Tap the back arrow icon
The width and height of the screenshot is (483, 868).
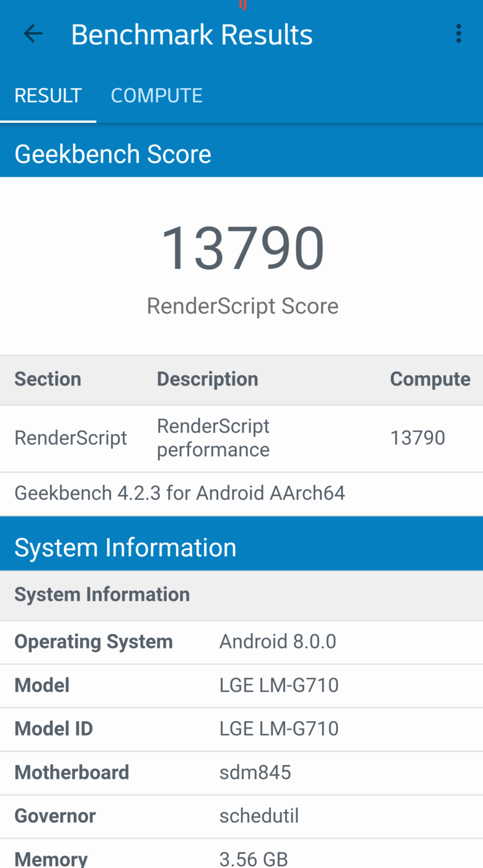pos(33,34)
